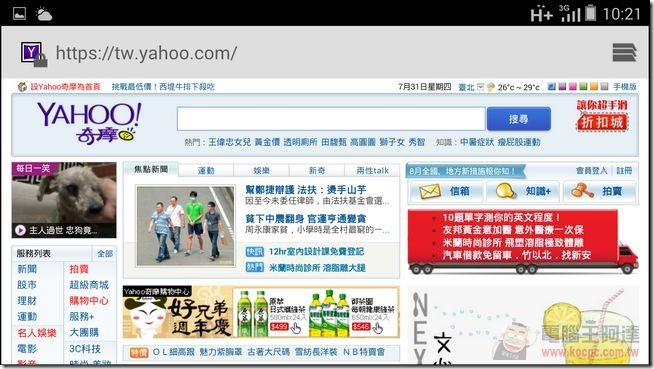Click hot search 王偉忠女兒
654x369 pixels.
click(x=229, y=142)
